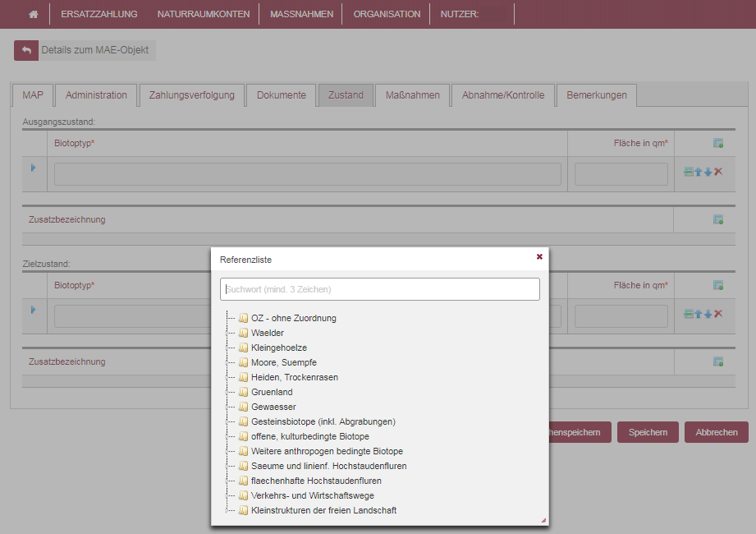Click the Speichern button
The image size is (756, 534).
click(648, 432)
